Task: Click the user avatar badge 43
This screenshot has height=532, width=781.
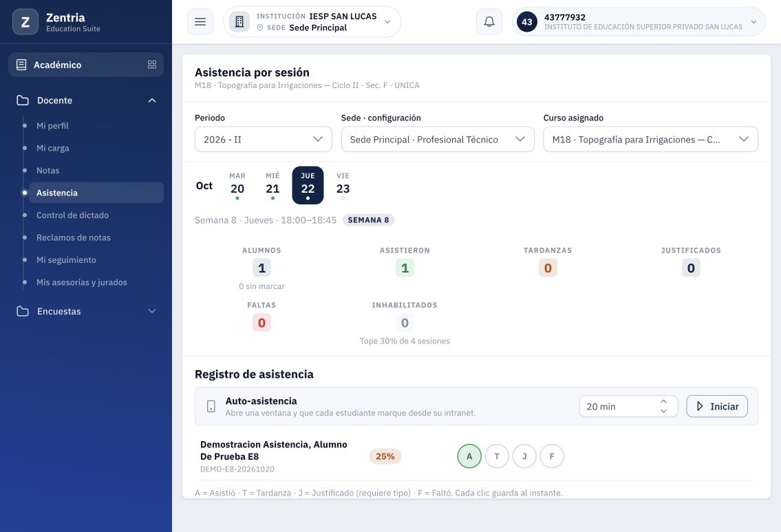Action: tap(527, 22)
